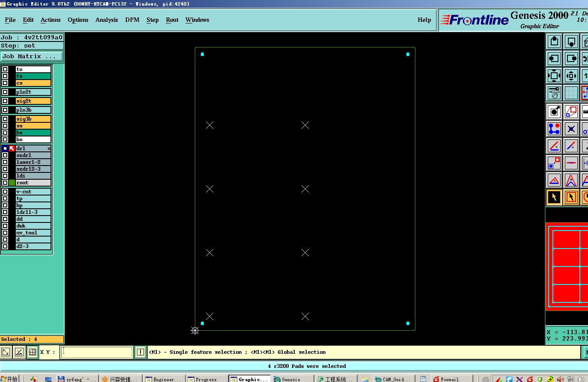Click the pan down arrow icon

571,41
